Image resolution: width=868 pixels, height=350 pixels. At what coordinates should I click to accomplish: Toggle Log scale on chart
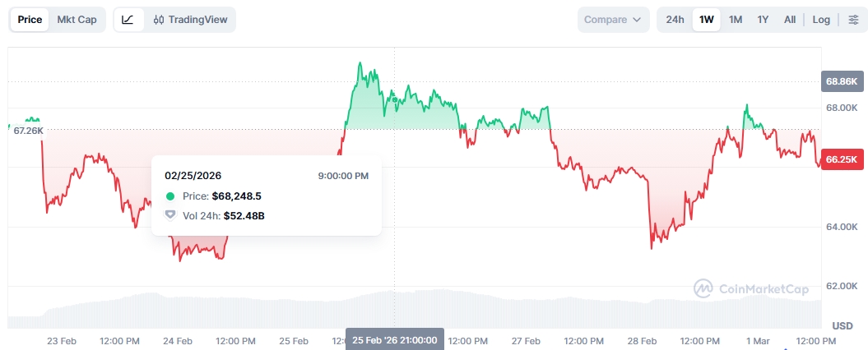point(821,20)
